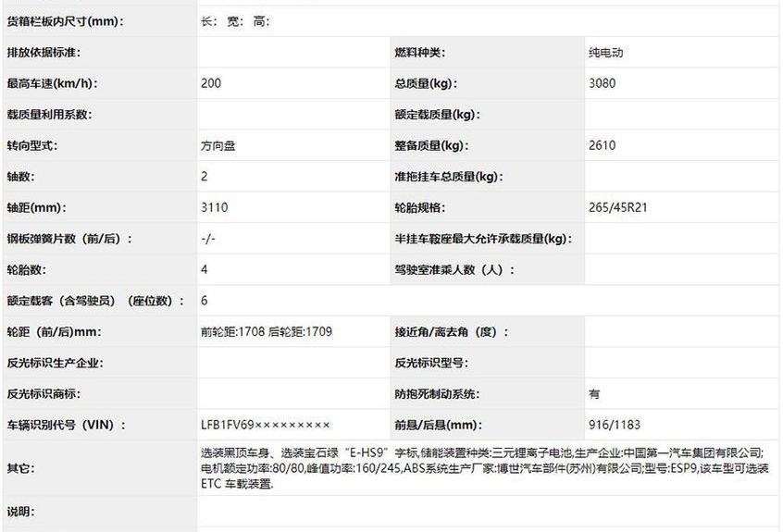This screenshot has width=783, height=532.
Task: Select the tire count value 4
Action: pos(205,269)
